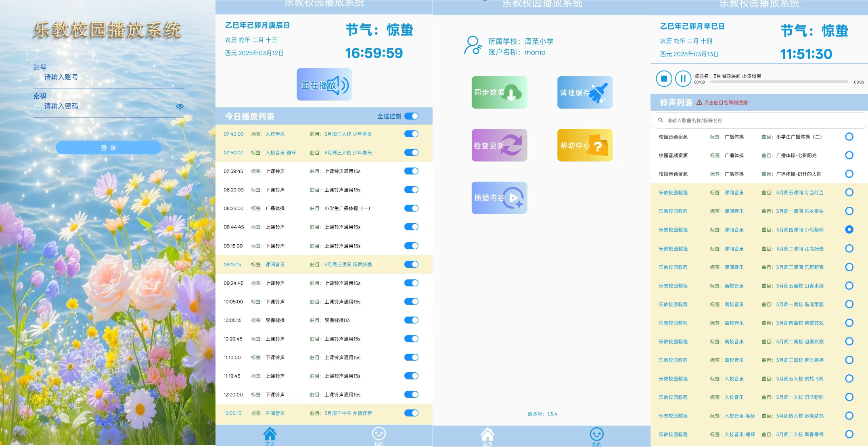Pause the currently playing song
Screen dimensions: 868x447
[x=683, y=79]
